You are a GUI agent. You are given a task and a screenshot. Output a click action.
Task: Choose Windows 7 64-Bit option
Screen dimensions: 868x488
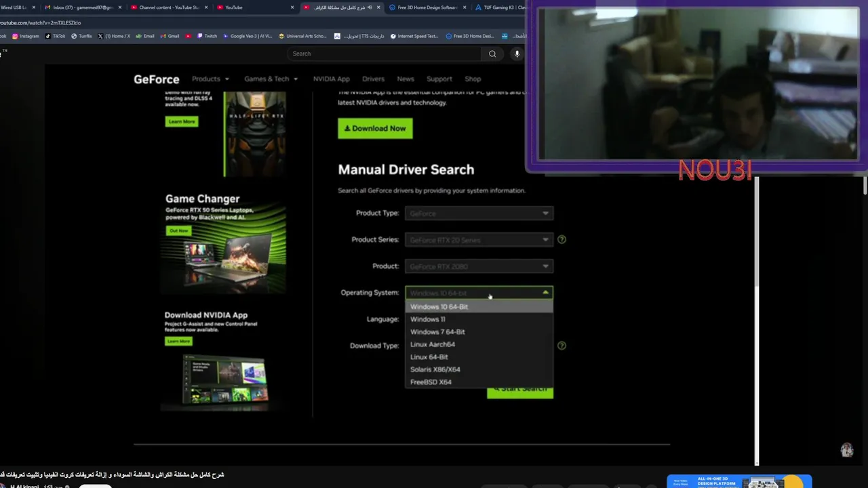tap(479, 332)
